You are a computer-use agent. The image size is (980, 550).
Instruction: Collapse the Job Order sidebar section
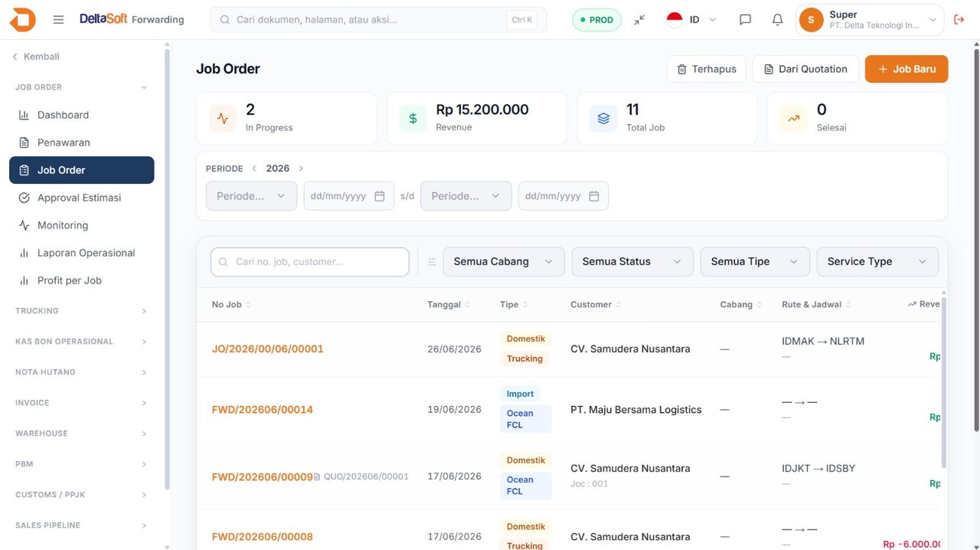point(81,87)
